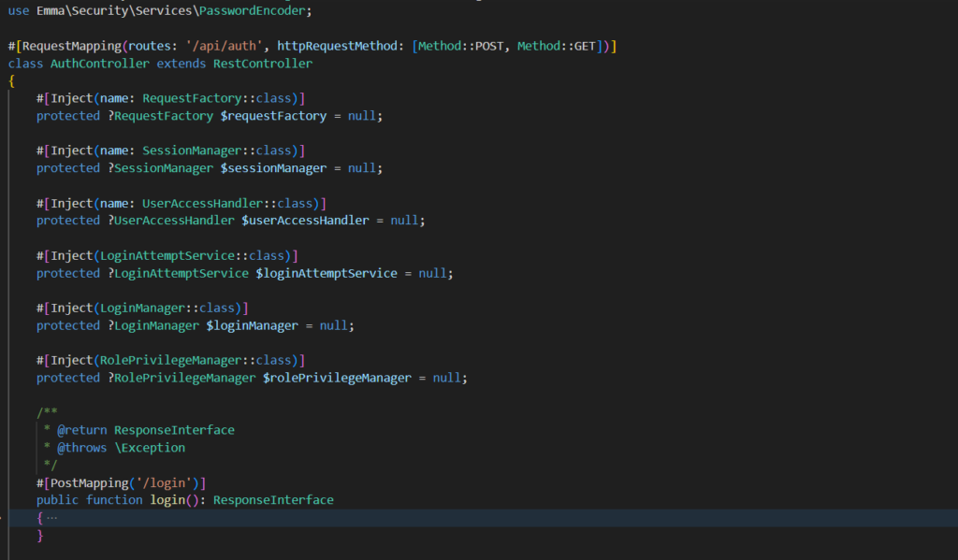Click the PostMapping attribute name
The image size is (958, 560).
click(86, 482)
